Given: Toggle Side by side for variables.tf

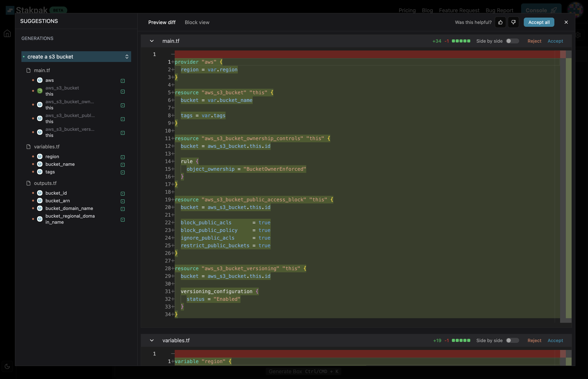Looking at the screenshot, I should 512,340.
